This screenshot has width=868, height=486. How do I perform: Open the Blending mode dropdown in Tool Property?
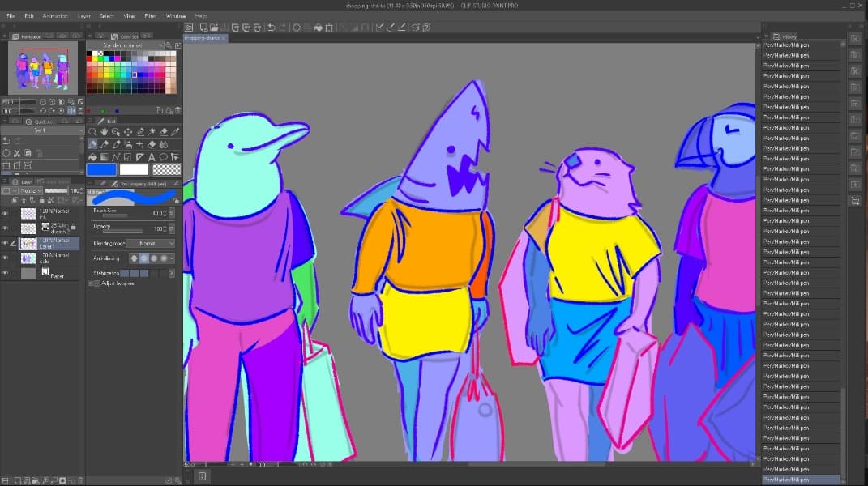(150, 243)
